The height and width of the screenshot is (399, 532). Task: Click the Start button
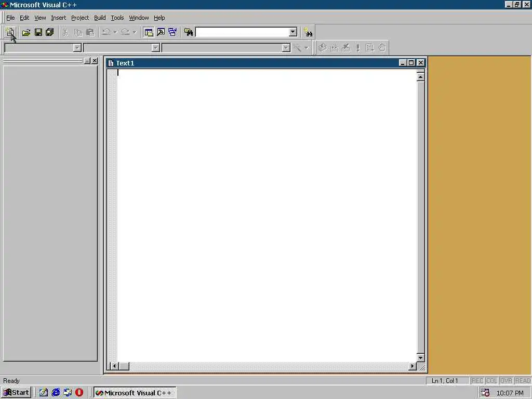click(x=16, y=393)
